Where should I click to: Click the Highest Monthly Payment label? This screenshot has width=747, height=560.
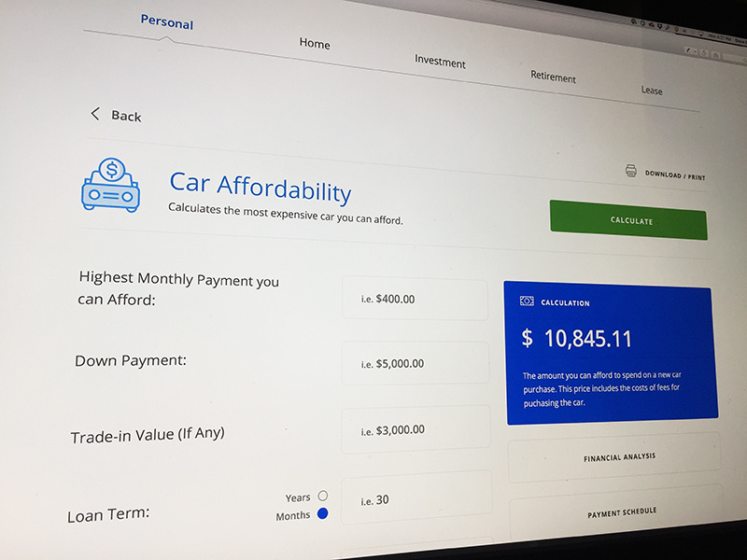click(178, 288)
